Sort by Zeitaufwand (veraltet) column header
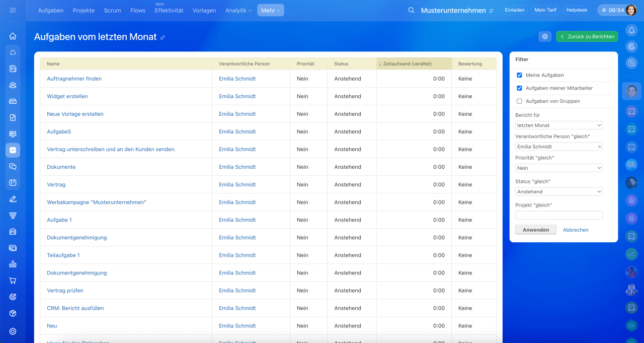 pyautogui.click(x=407, y=64)
